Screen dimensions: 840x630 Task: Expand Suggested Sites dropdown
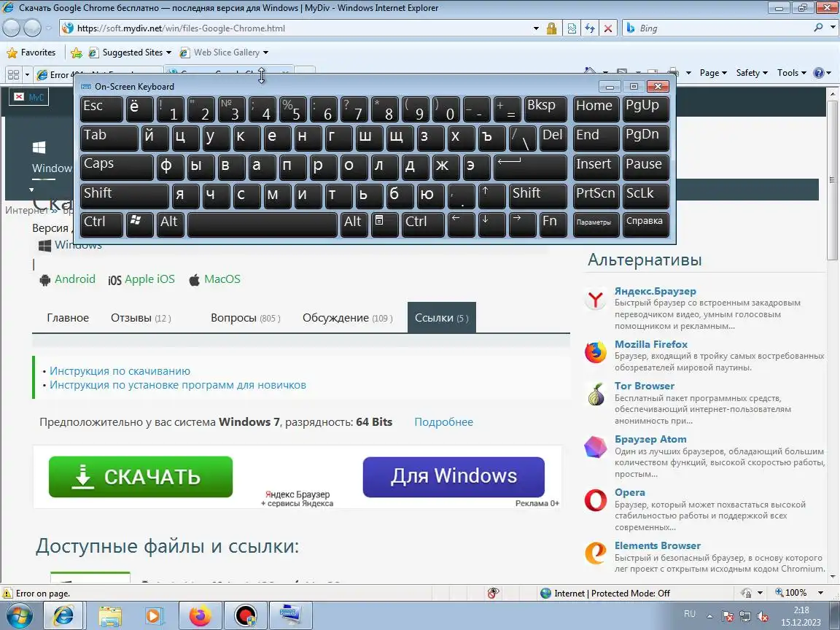pos(168,52)
